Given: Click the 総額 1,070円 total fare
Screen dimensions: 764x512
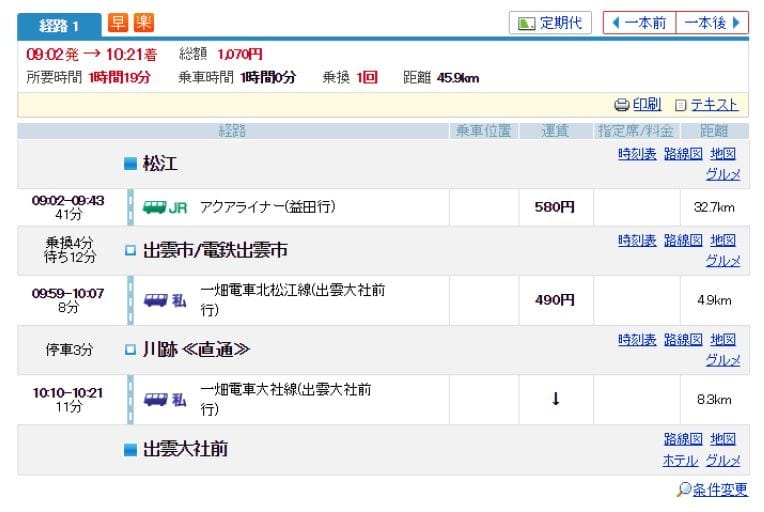Looking at the screenshot, I should pyautogui.click(x=221, y=54).
